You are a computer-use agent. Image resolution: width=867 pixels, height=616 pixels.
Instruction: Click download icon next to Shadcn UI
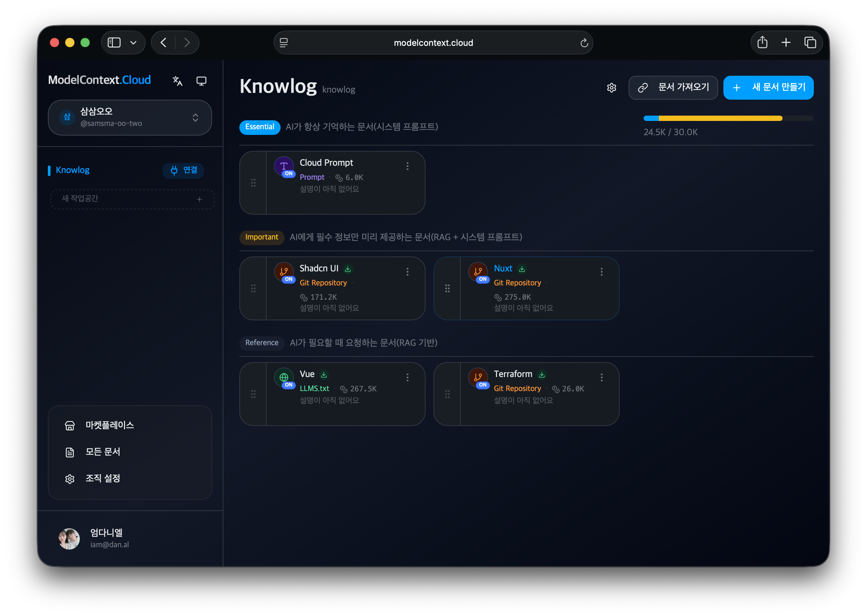[x=347, y=269]
